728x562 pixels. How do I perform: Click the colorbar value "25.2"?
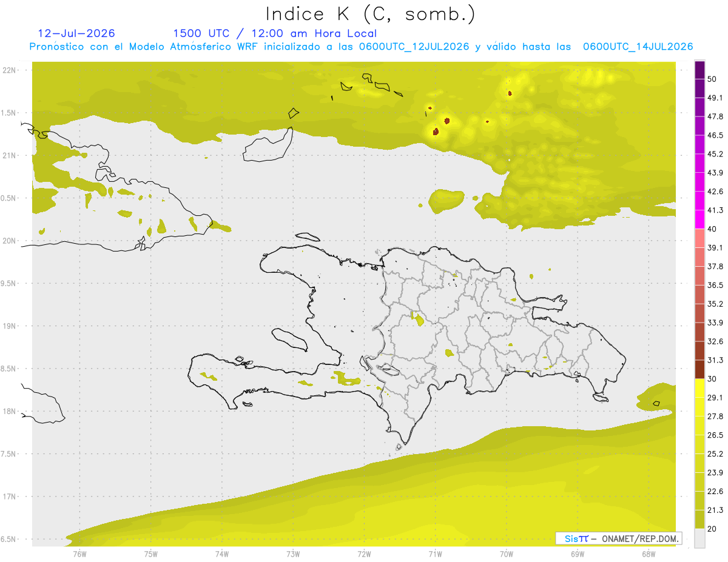pos(715,454)
